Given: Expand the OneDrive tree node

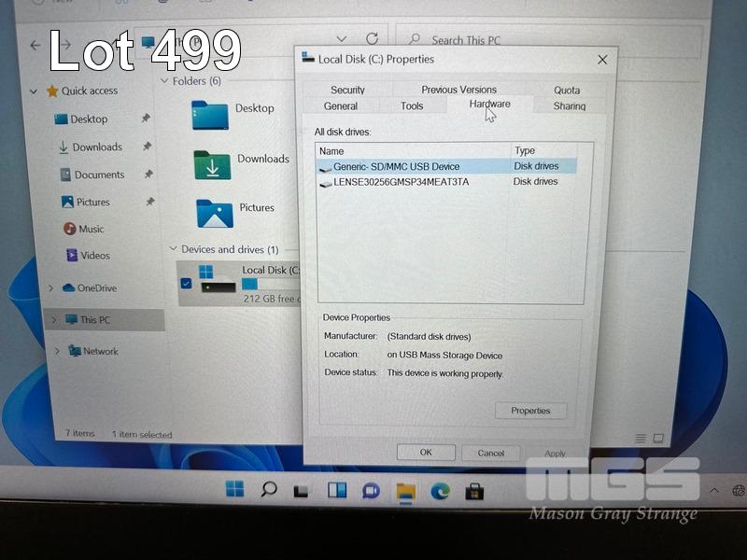Looking at the screenshot, I should (50, 288).
